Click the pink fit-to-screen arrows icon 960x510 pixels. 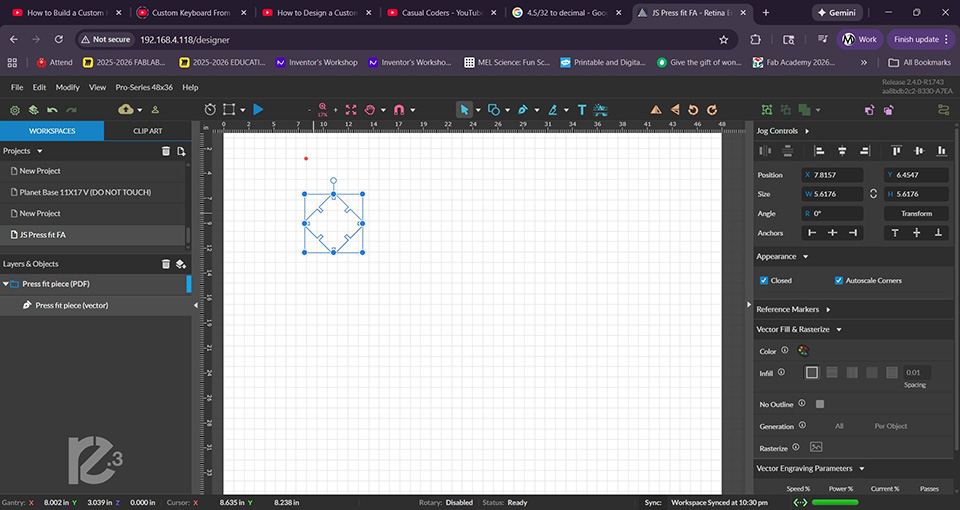coord(351,110)
